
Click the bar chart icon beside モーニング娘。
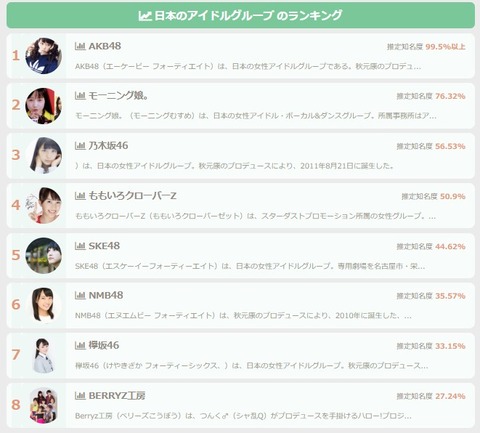point(80,96)
